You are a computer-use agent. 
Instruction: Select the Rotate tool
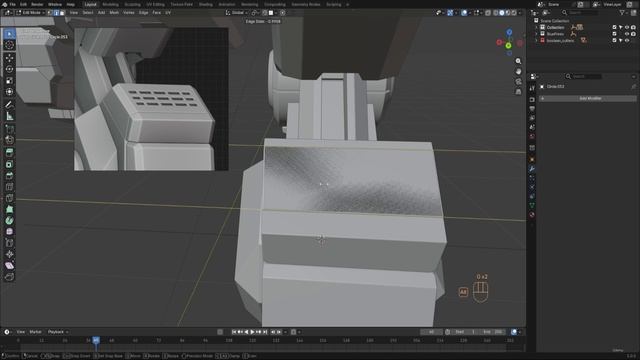pos(9,69)
